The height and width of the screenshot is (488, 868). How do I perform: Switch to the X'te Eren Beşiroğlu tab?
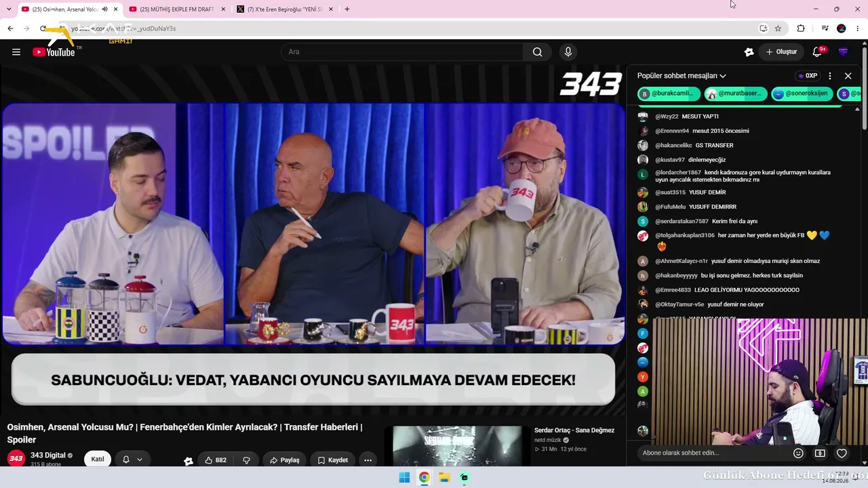coord(285,9)
